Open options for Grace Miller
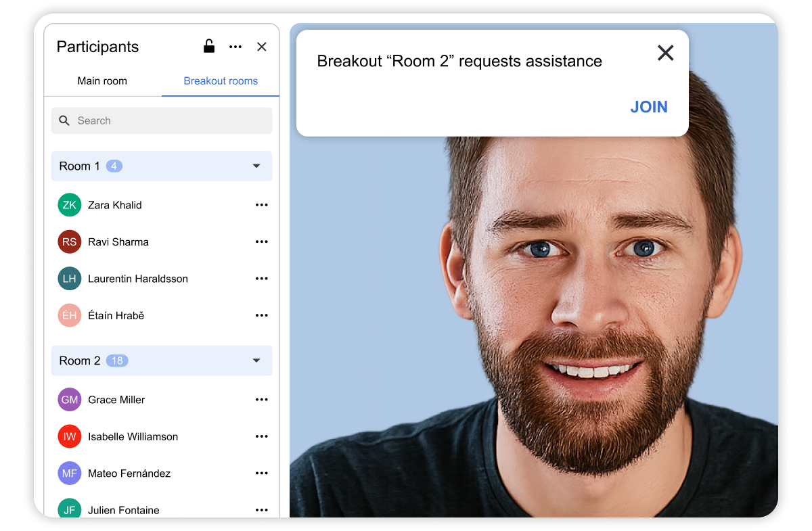Viewport: 812px width, 531px height. 262,400
